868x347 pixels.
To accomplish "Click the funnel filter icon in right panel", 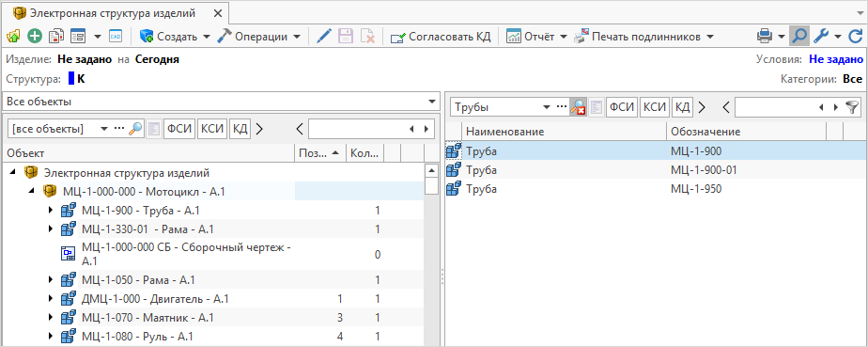I will click(x=852, y=107).
